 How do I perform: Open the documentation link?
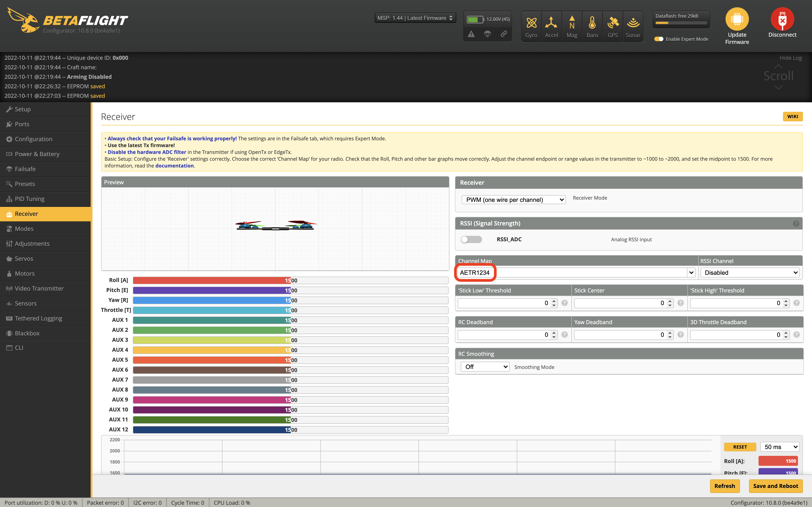click(x=174, y=166)
